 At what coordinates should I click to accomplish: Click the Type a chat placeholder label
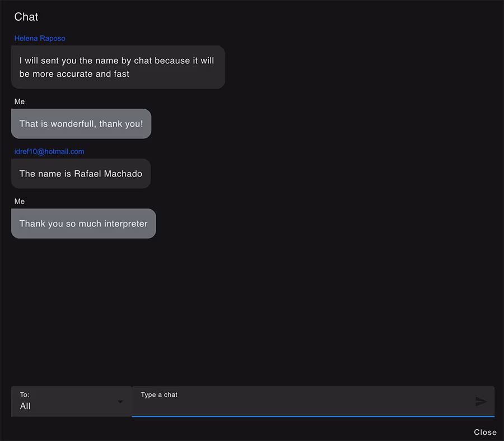tap(159, 394)
